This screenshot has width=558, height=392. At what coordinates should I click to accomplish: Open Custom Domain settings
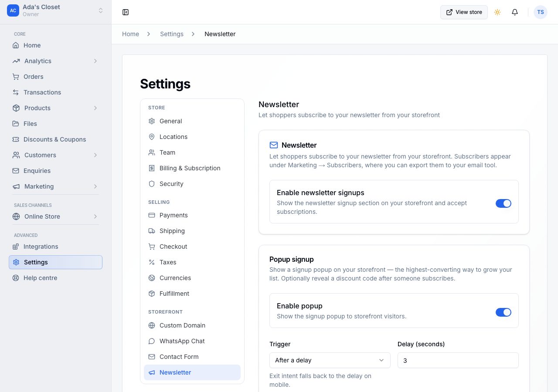point(192,325)
